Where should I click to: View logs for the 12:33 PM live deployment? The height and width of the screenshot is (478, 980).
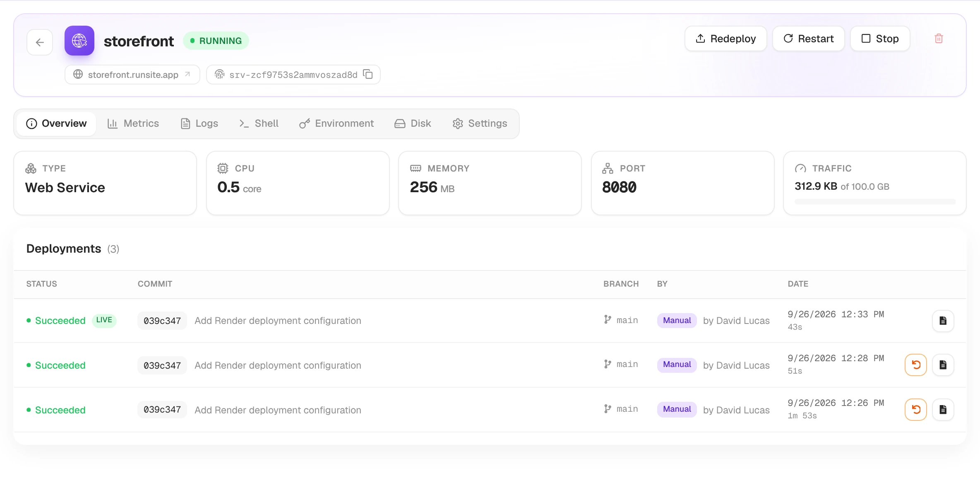pyautogui.click(x=943, y=321)
